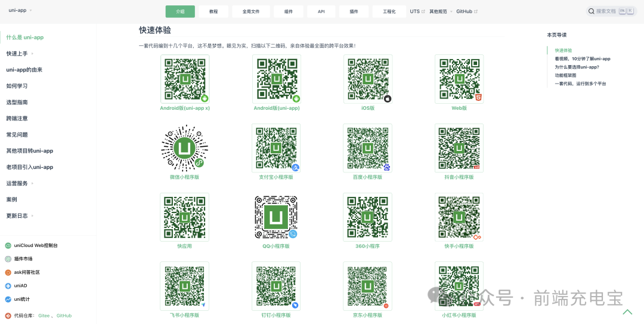Screen dimensions: 644x324
Task: Open the GitHub repository link in sidebar
Action: (64, 316)
